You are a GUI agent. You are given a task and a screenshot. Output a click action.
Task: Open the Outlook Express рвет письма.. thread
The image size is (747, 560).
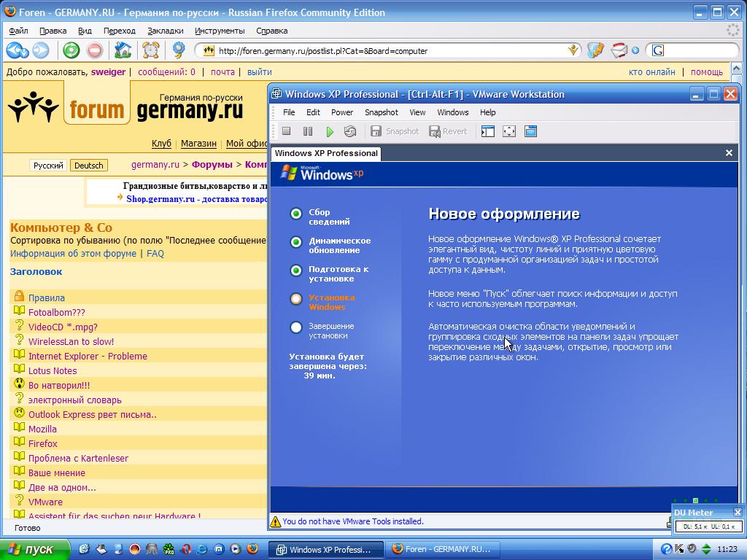(93, 414)
